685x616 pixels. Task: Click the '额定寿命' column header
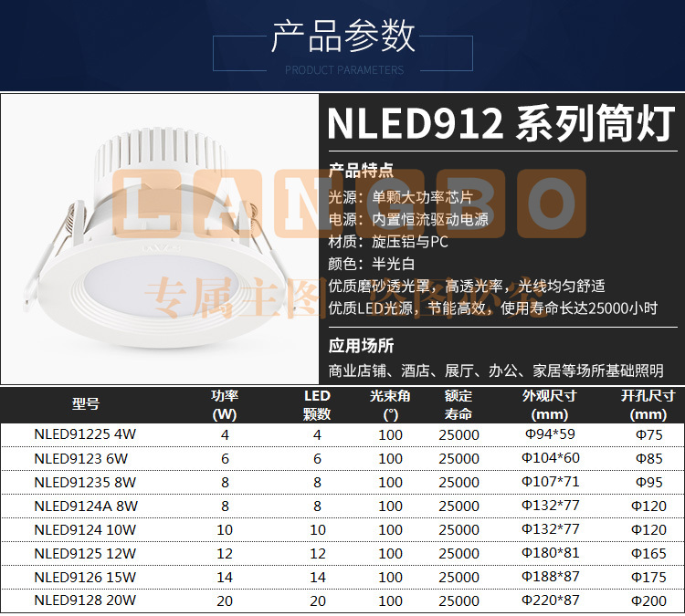coord(458,404)
